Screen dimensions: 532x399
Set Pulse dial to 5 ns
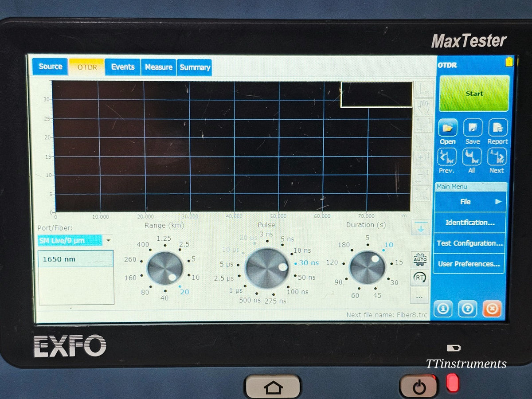coord(287,239)
